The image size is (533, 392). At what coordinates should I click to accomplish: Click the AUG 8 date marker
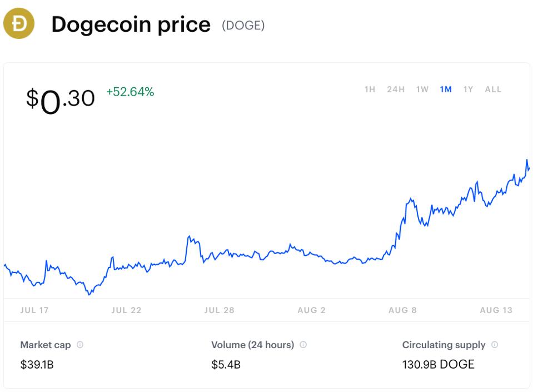(x=402, y=310)
